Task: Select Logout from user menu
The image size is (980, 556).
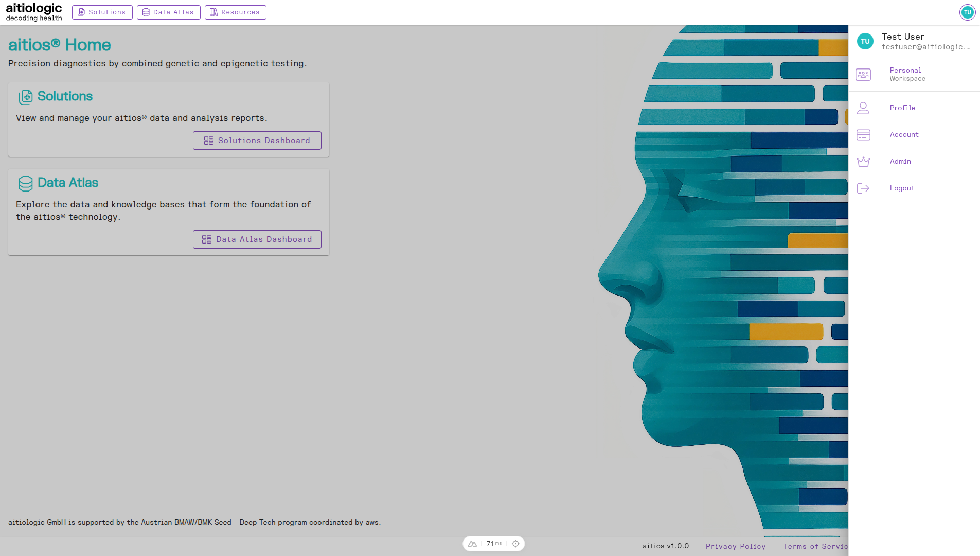Action: click(902, 188)
